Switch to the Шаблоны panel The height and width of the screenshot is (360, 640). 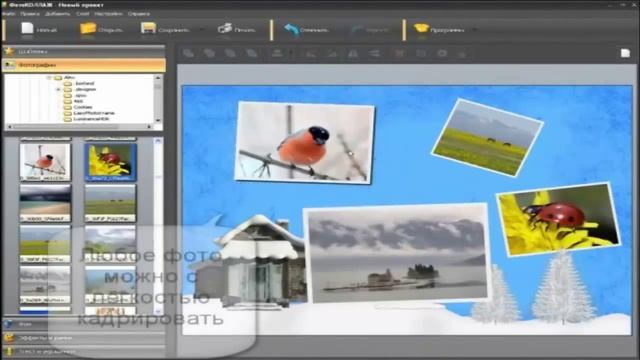[84, 51]
